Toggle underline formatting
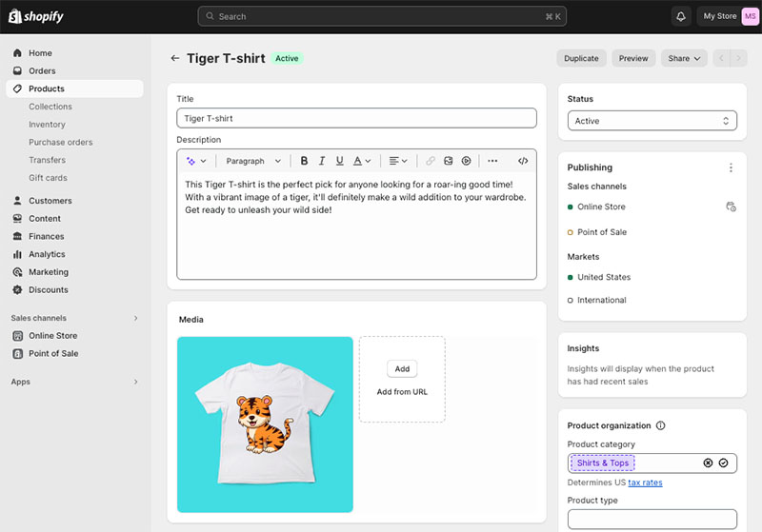This screenshot has height=532, width=762. (x=339, y=161)
